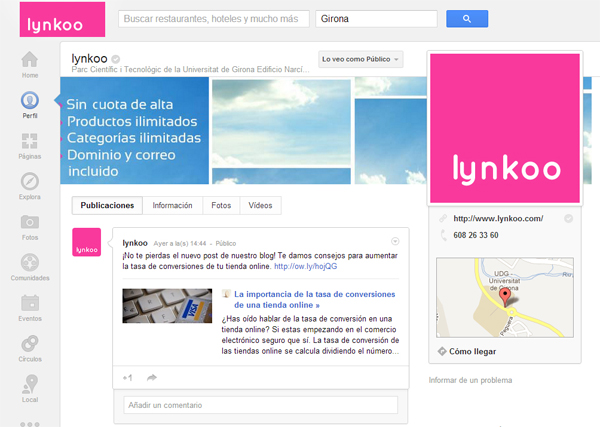Click the lynkoo page title heading

click(x=90, y=59)
